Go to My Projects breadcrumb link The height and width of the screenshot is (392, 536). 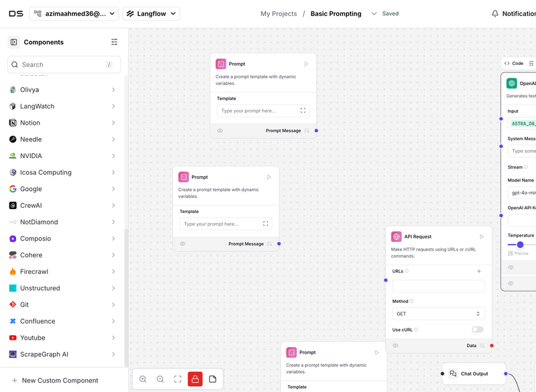click(x=279, y=13)
